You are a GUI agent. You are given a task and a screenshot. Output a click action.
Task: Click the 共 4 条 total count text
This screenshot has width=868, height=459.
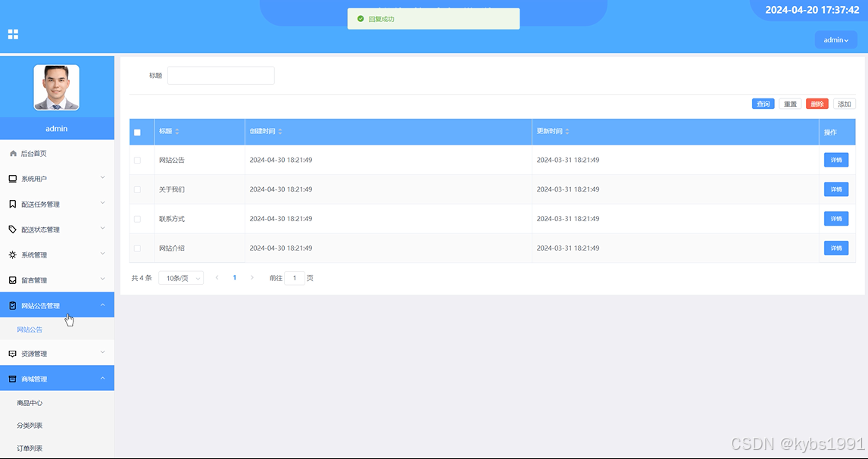pos(142,278)
